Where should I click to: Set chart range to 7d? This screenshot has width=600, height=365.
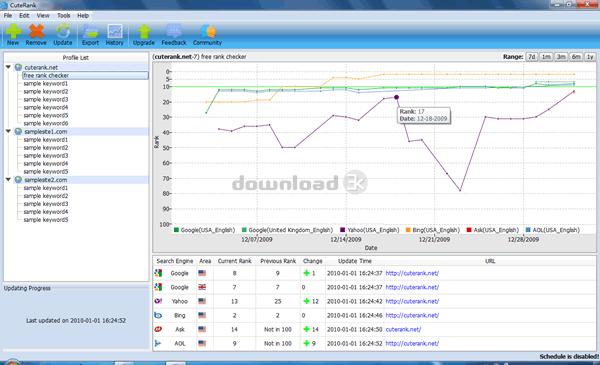532,57
